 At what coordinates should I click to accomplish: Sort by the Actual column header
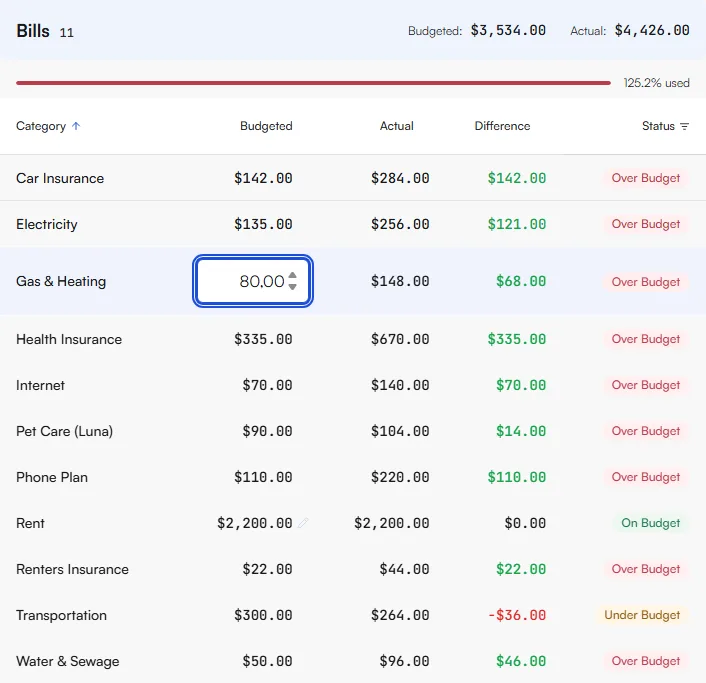[396, 126]
